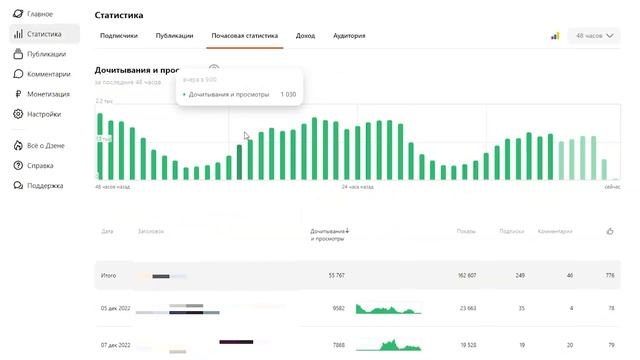This screenshot has width=640, height=360.
Task: Click the thumbs-up likes column header icon
Action: pyautogui.click(x=610, y=231)
